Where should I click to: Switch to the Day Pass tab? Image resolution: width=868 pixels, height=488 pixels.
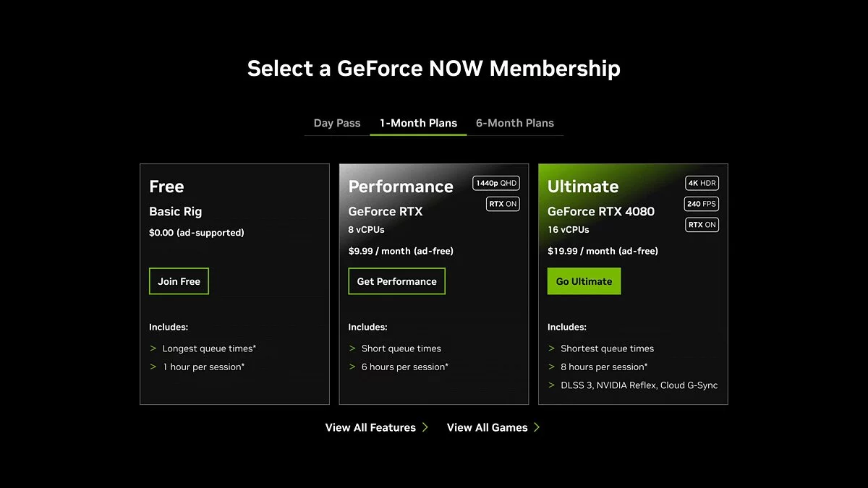[337, 123]
